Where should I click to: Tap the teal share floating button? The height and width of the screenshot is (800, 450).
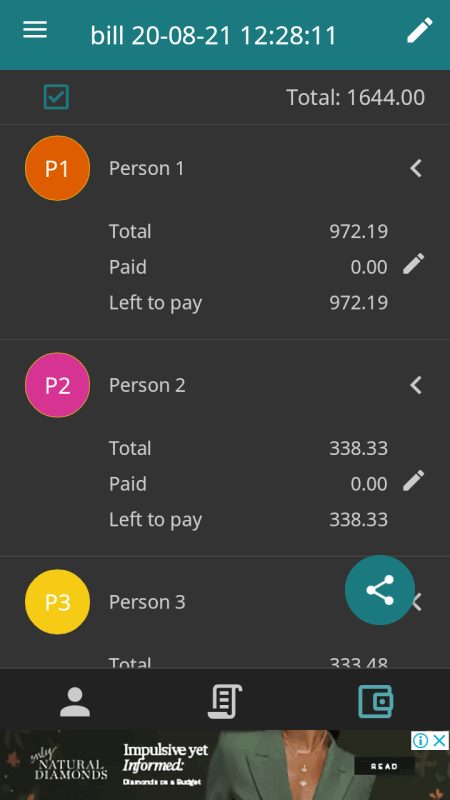(380, 590)
